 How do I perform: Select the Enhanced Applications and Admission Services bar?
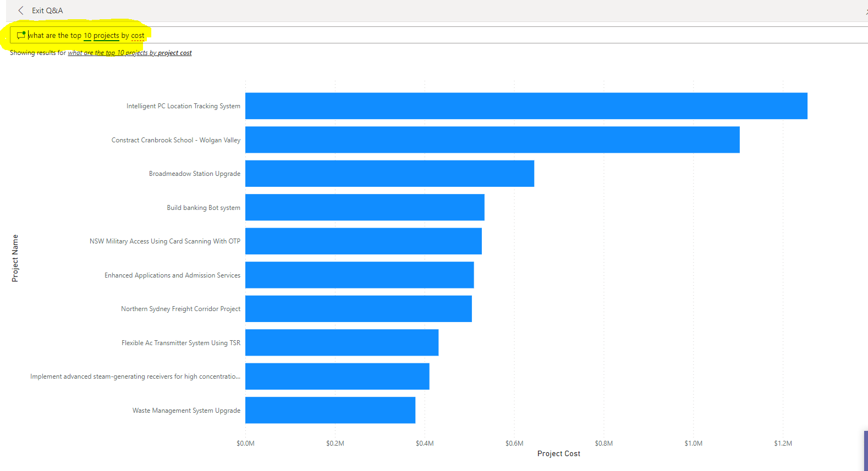(360, 275)
